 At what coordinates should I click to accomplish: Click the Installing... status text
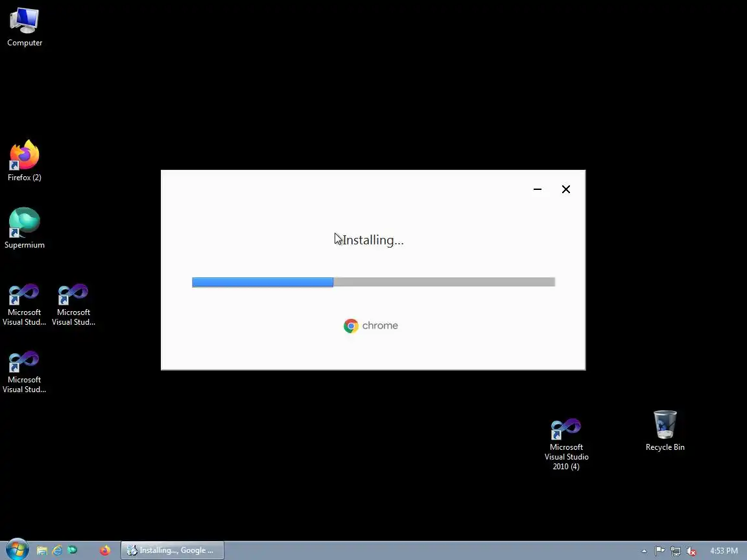coord(373,240)
